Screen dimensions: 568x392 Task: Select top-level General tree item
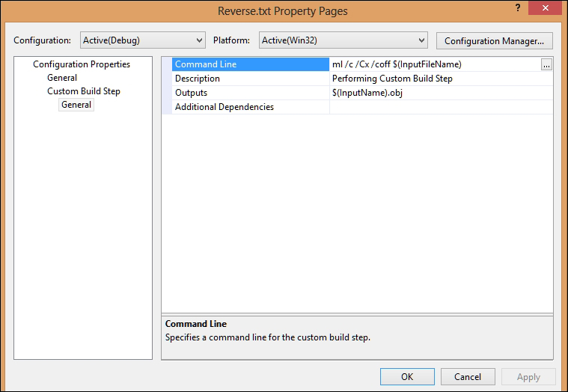coord(62,78)
